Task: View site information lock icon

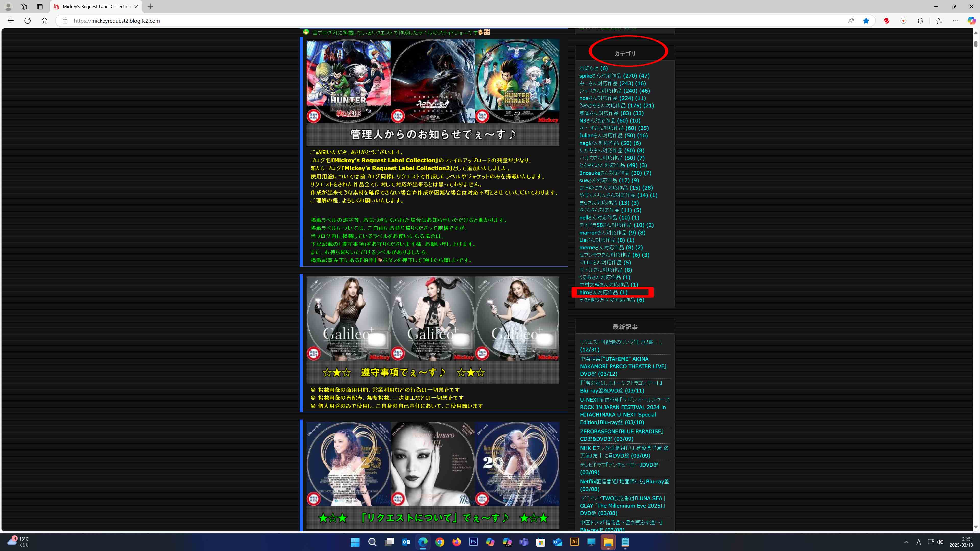Action: click(x=65, y=20)
